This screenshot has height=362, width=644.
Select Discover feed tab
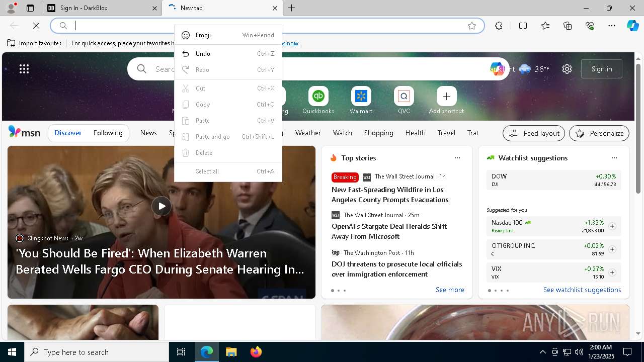68,133
